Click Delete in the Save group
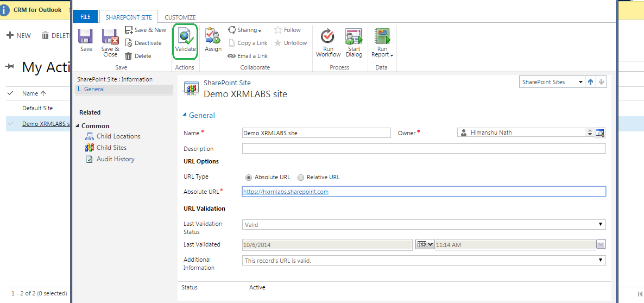Viewport: 644px width, 303px height. (x=138, y=56)
